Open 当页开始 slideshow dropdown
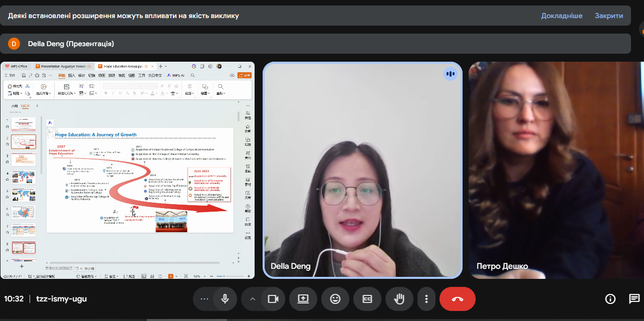 (x=43, y=93)
